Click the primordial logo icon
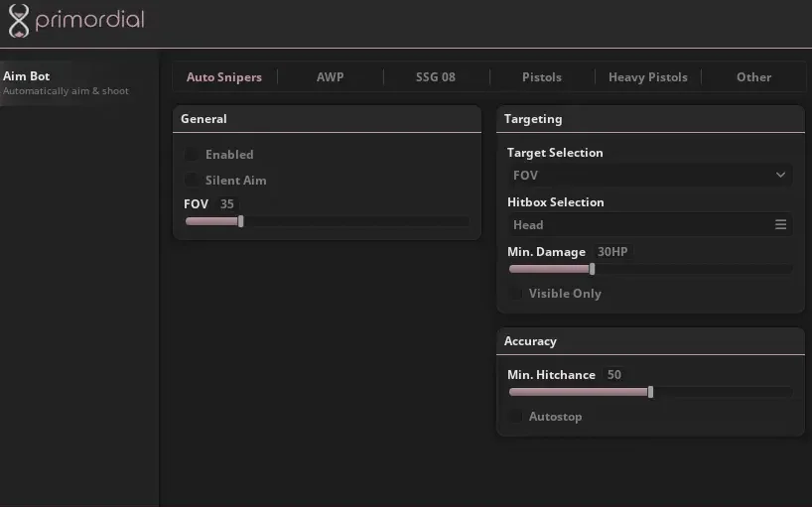The height and width of the screenshot is (507, 812). (x=18, y=21)
